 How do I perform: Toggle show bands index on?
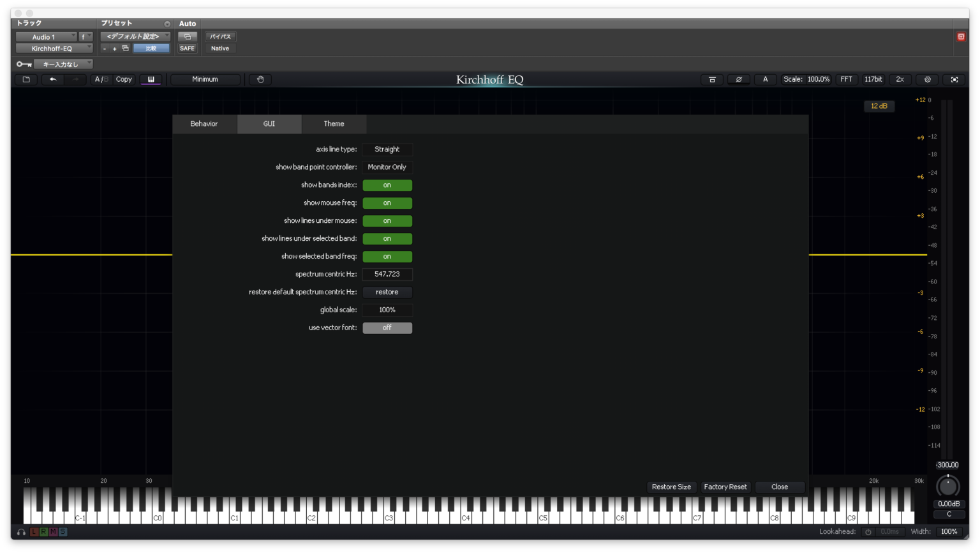[x=387, y=185]
